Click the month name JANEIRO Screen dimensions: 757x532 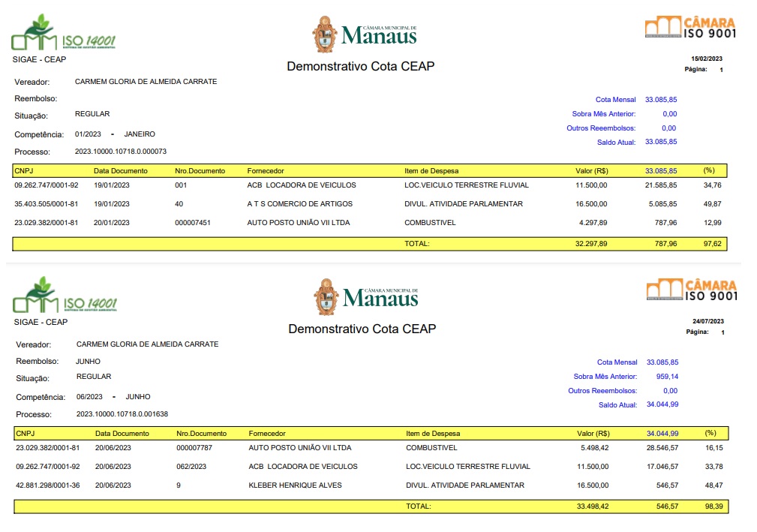pos(140,134)
